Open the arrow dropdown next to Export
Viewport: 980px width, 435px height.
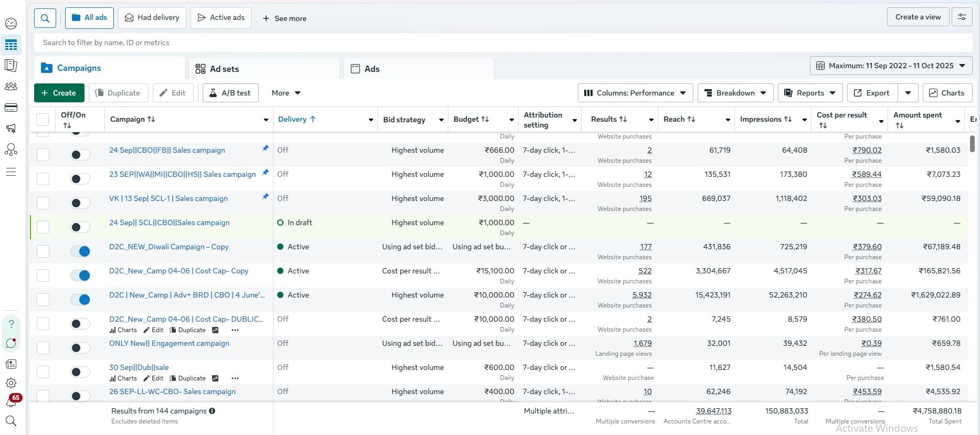[908, 93]
